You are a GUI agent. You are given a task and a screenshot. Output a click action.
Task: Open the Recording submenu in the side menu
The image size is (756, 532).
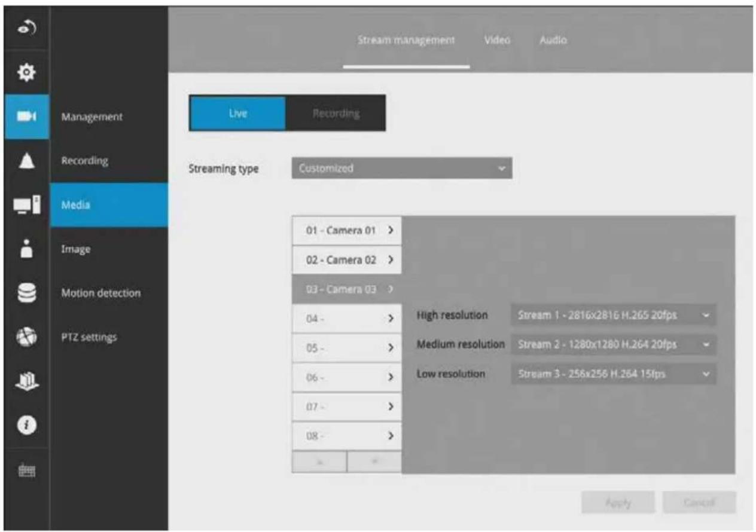pyautogui.click(x=109, y=161)
